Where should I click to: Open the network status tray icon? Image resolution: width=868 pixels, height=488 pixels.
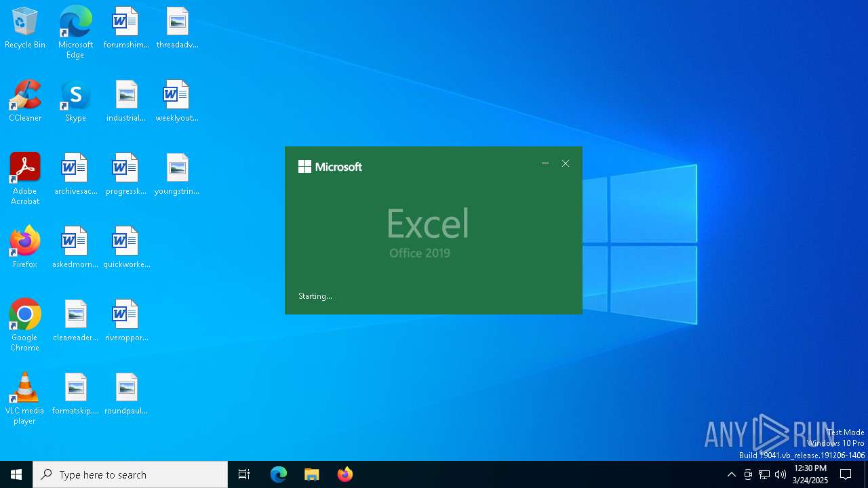pos(764,474)
